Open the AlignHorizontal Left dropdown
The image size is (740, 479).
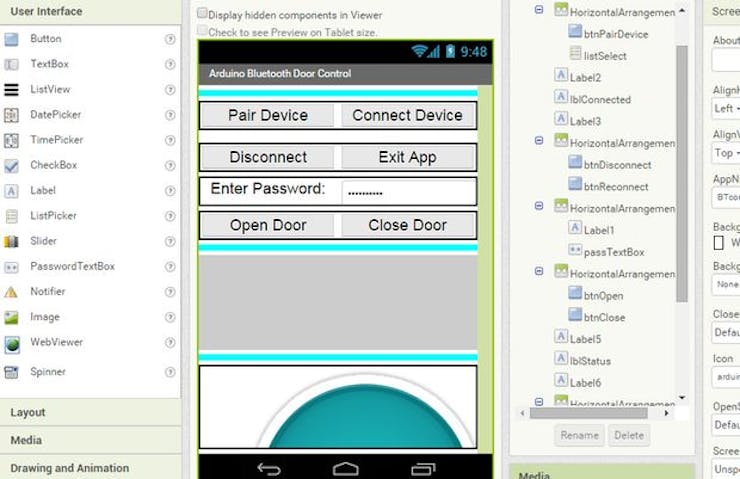click(726, 109)
